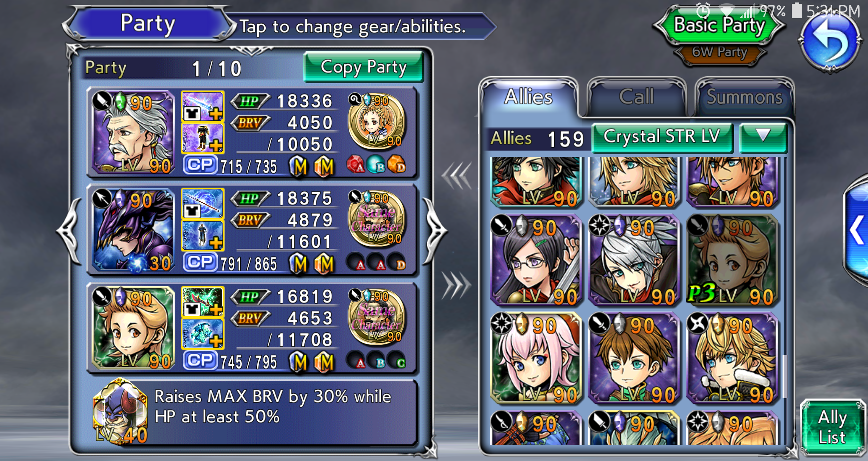The height and width of the screenshot is (461, 868).
Task: Open the Ally List button
Action: [832, 427]
